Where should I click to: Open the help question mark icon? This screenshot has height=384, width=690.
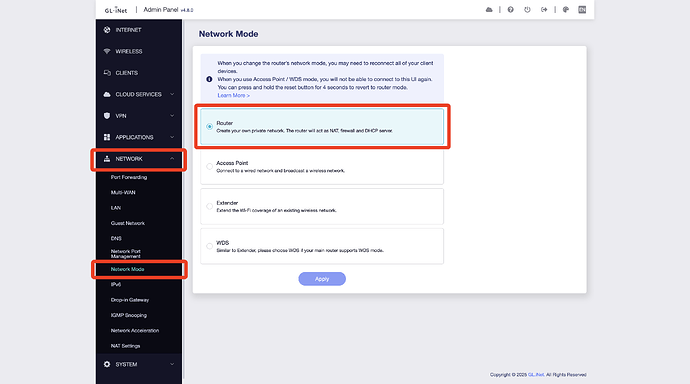pos(510,10)
